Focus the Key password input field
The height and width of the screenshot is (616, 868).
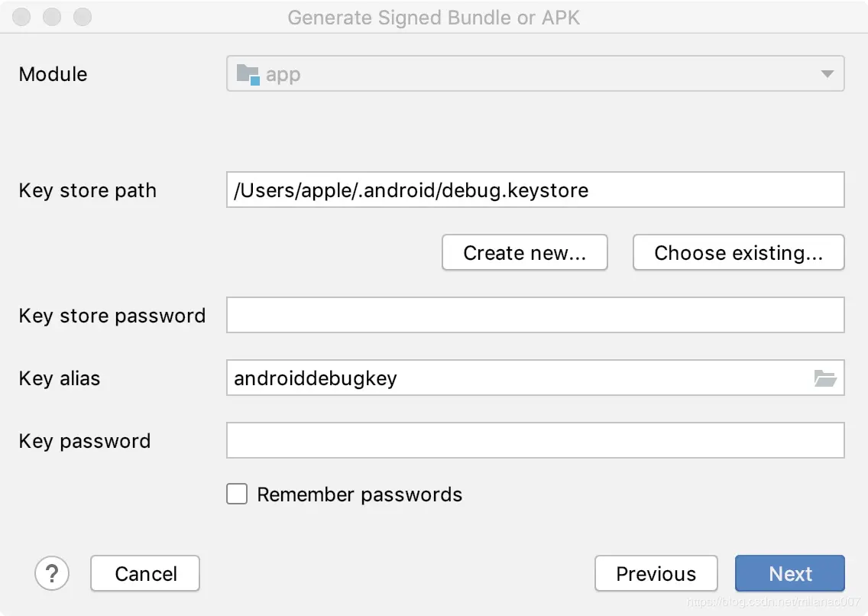point(535,441)
